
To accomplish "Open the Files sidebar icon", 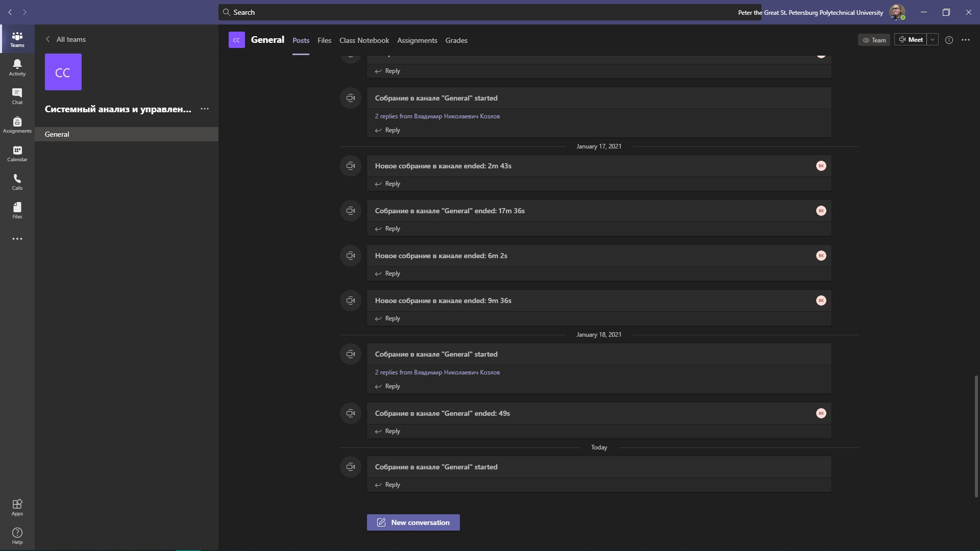I will tap(17, 210).
